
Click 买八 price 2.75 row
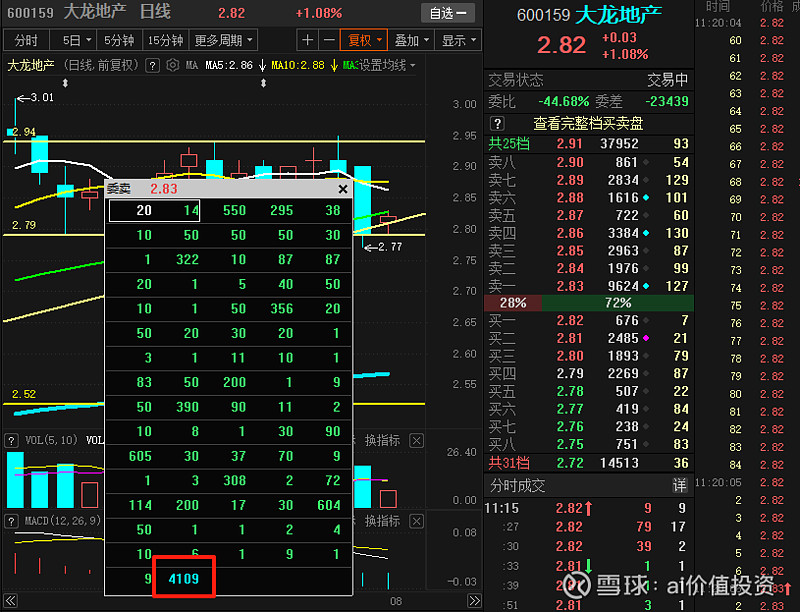click(588, 444)
